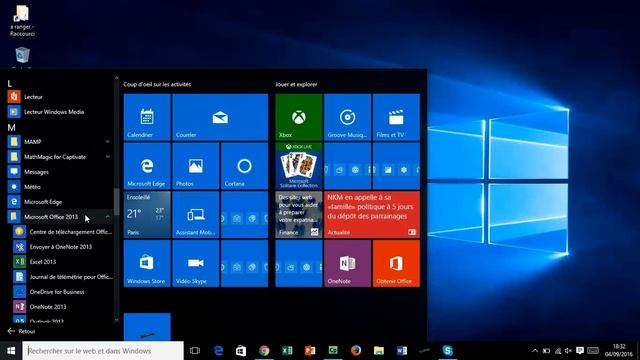Screen dimensions: 640x360
Task: Click the volume icon in the tray
Action: (568, 351)
